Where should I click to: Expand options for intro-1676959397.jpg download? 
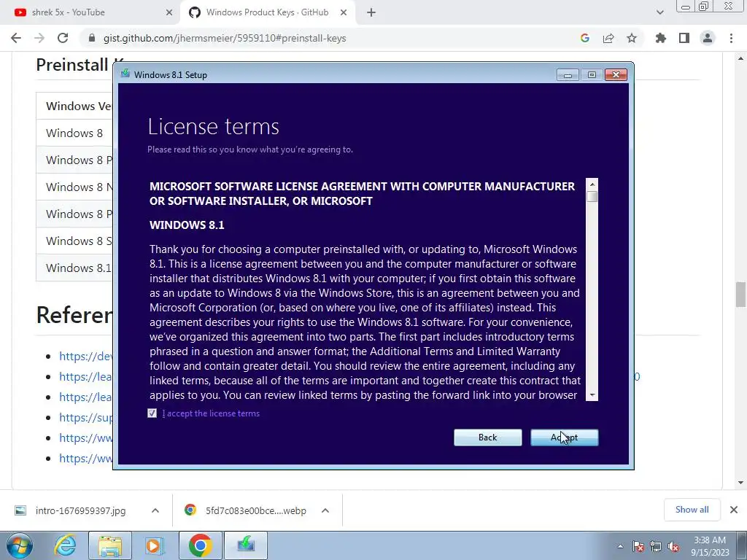pos(155,510)
